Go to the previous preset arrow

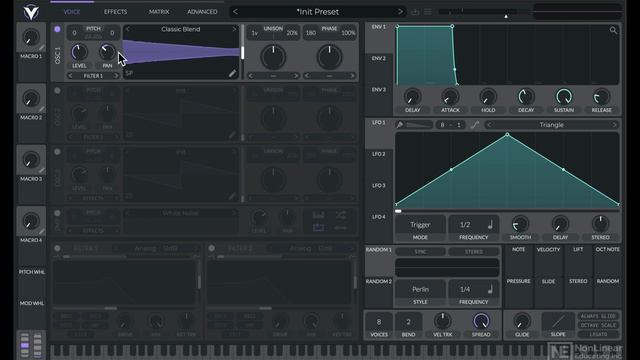(235, 12)
